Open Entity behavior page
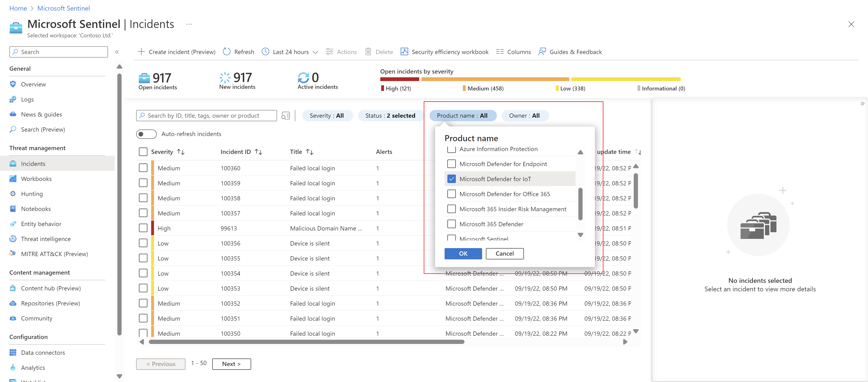868x382 pixels. pos(41,223)
